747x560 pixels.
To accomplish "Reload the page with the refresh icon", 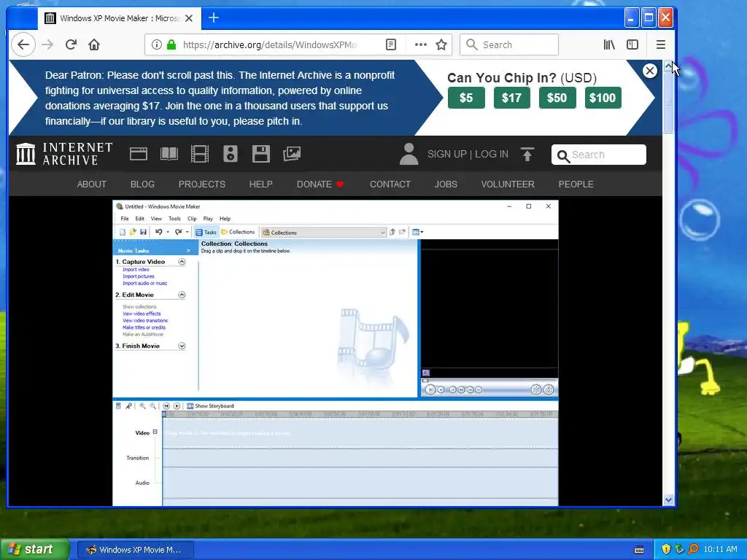I will pyautogui.click(x=71, y=44).
